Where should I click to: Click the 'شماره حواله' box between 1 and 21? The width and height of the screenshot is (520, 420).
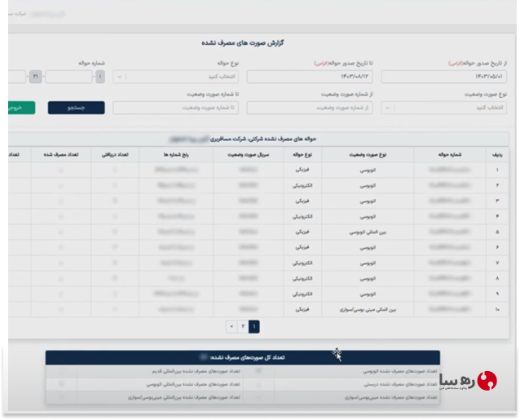[68, 77]
